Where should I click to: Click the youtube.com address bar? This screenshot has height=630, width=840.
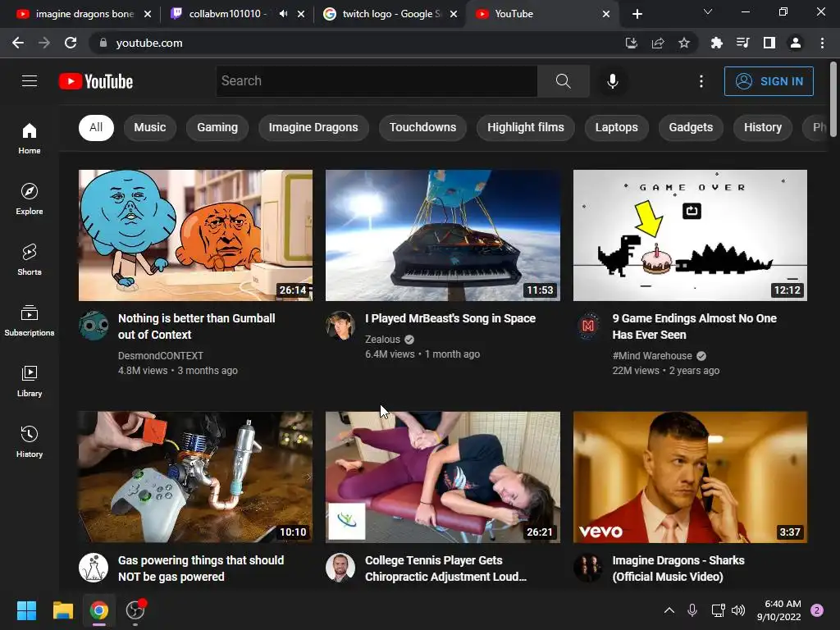(354, 43)
